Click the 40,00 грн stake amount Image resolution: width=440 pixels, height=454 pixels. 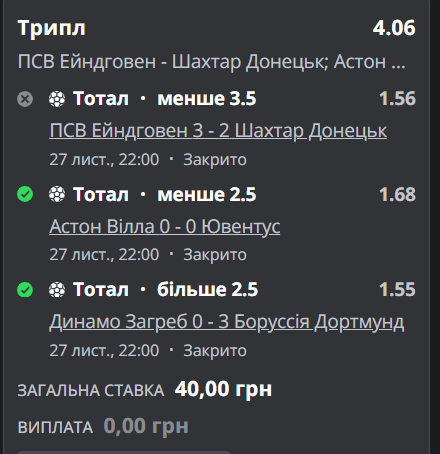point(223,389)
